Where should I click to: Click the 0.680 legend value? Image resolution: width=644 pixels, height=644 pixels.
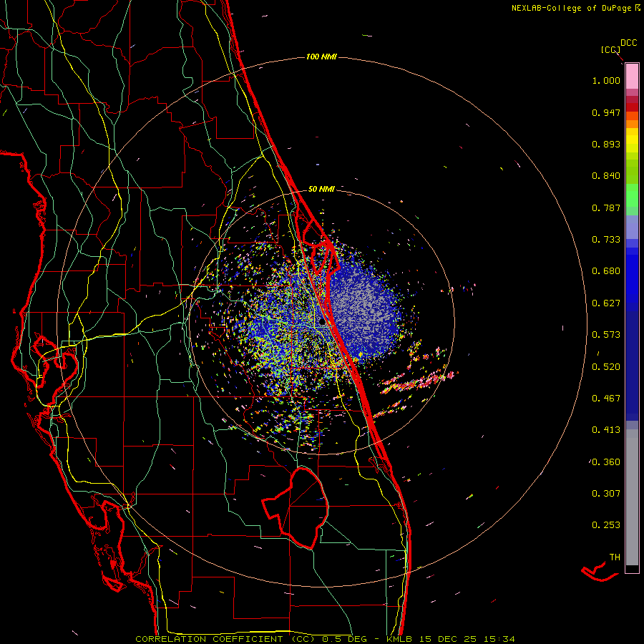click(606, 271)
